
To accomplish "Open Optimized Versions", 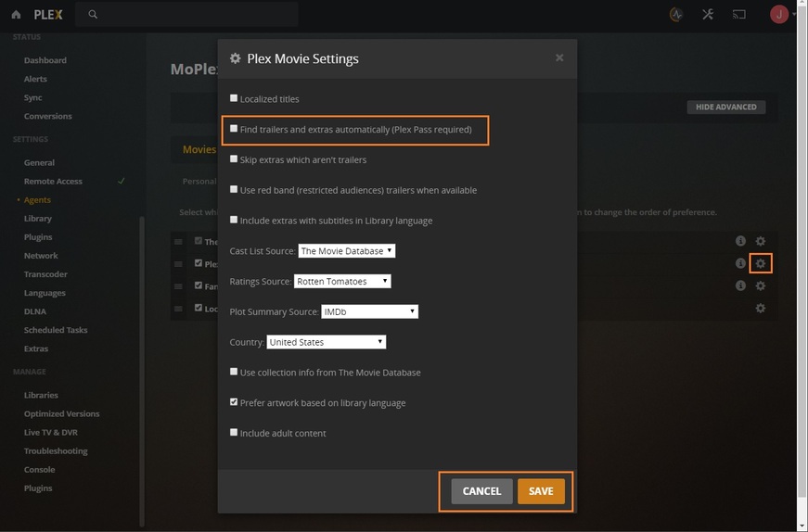I will (x=62, y=413).
